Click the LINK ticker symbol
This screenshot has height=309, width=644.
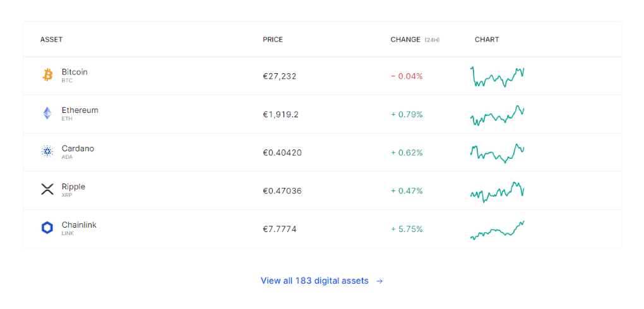point(68,233)
